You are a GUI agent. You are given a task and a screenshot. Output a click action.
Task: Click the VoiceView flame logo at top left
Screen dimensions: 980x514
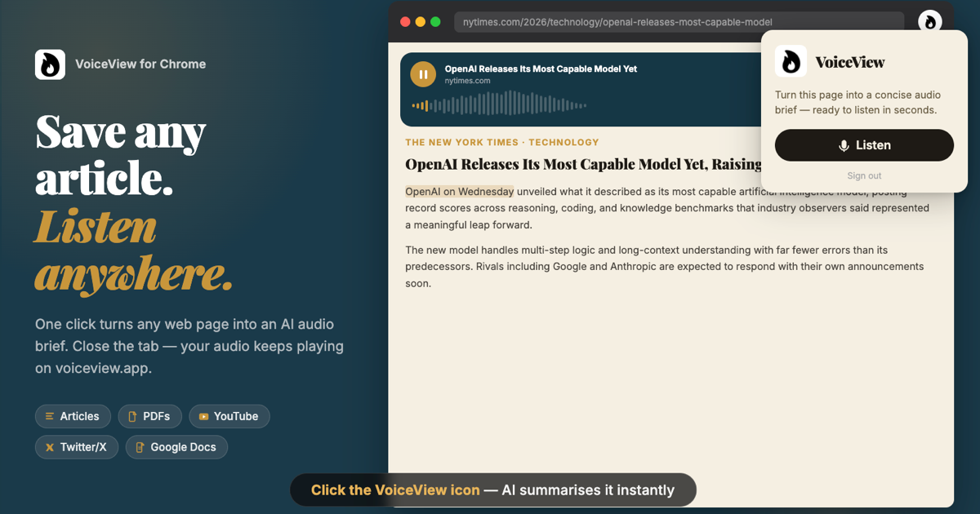click(x=50, y=64)
